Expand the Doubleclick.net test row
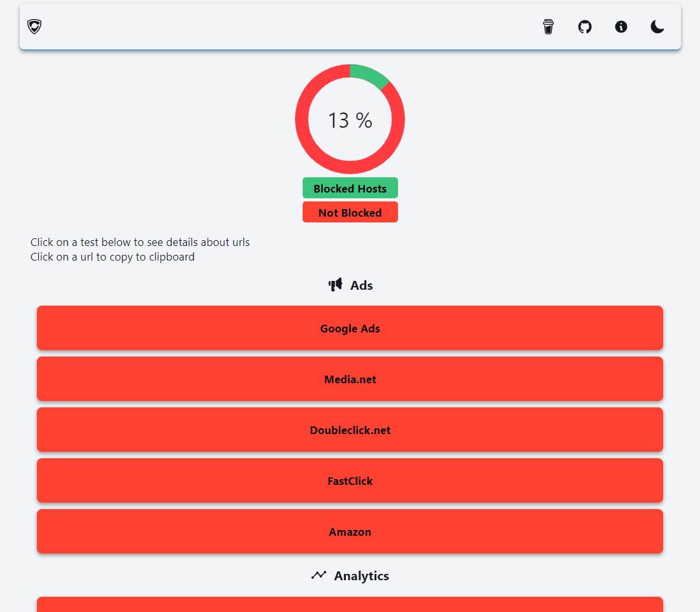This screenshot has height=612, width=700. coord(350,430)
